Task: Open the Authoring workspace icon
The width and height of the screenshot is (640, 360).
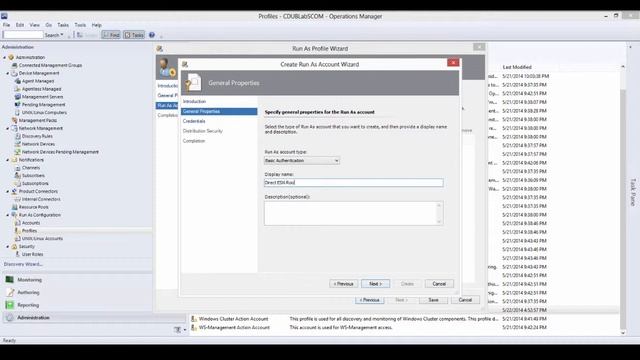Action: pyautogui.click(x=9, y=292)
